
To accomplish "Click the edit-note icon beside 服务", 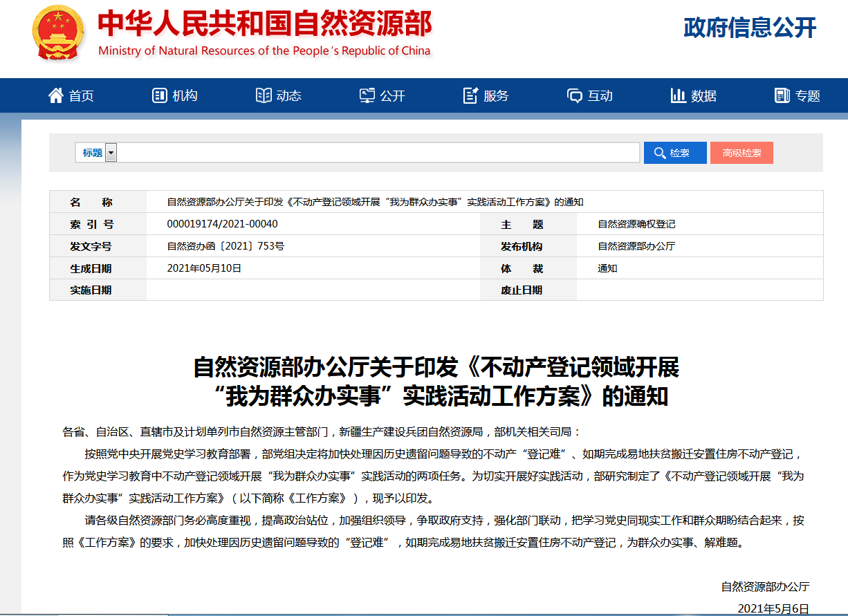I will coord(471,95).
